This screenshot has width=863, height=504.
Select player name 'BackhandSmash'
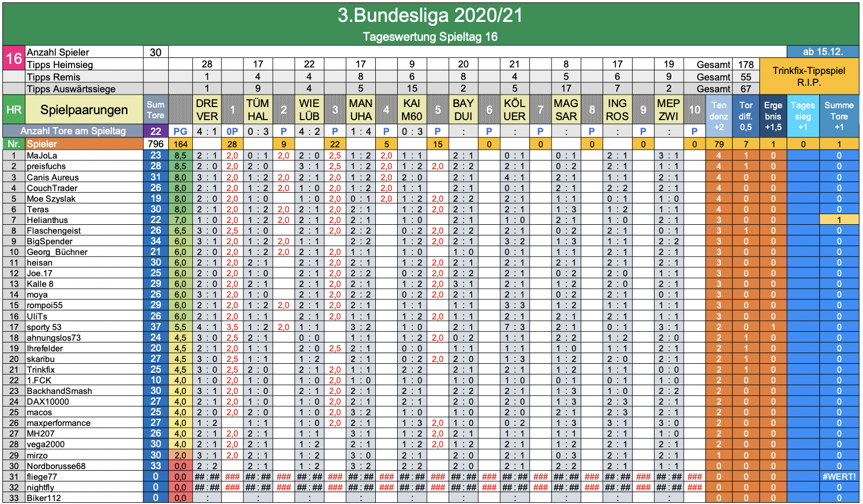(59, 390)
